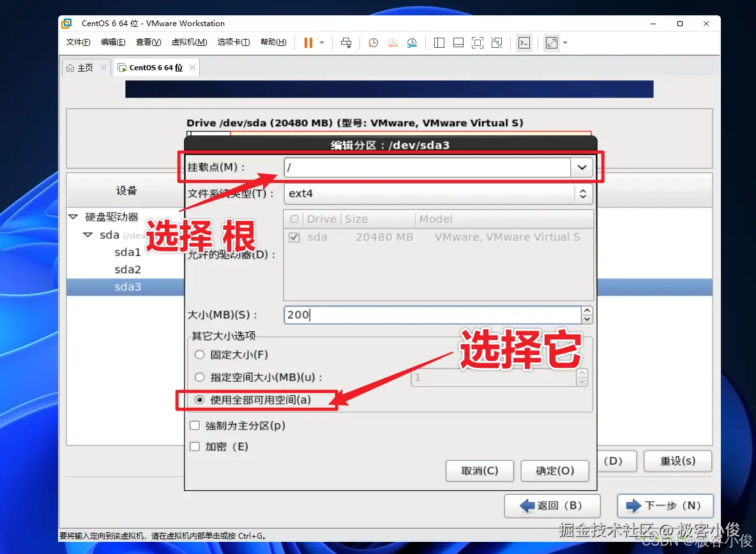Collapse the 硬盘驱动器 tree node
Viewport: 756px width, 554px height.
73,217
